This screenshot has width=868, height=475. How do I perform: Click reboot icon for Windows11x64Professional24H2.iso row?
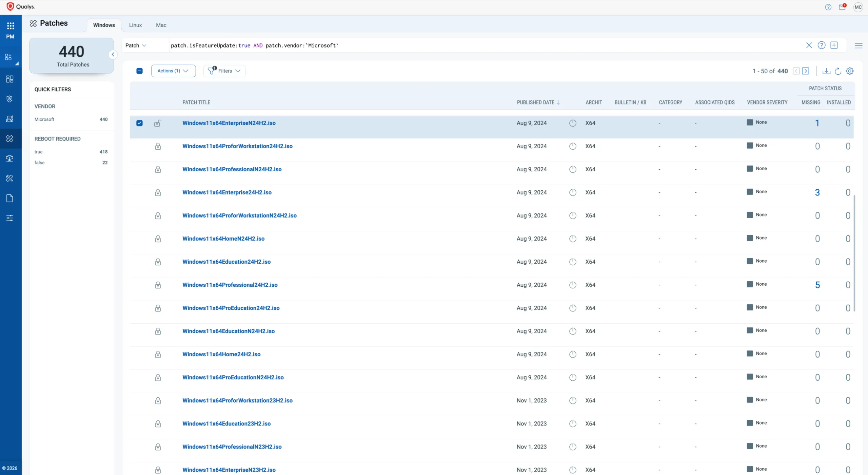pos(573,285)
